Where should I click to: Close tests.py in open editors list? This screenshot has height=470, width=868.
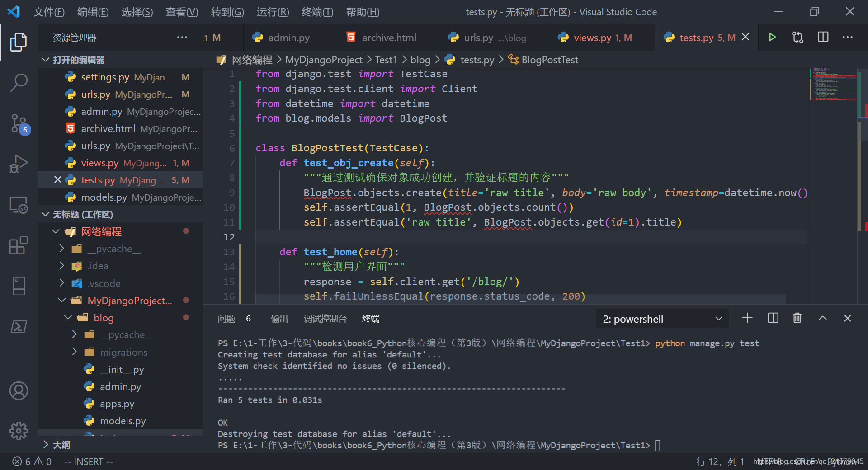tap(58, 180)
